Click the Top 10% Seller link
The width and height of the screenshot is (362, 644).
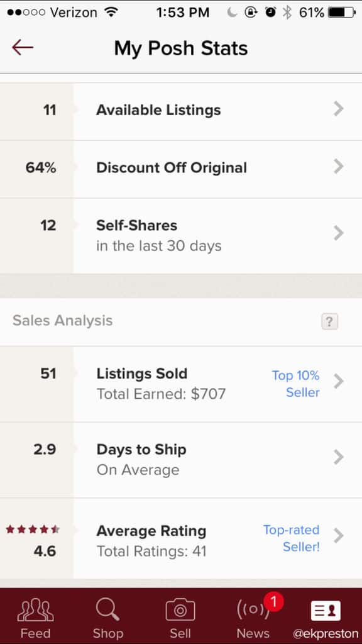296,384
